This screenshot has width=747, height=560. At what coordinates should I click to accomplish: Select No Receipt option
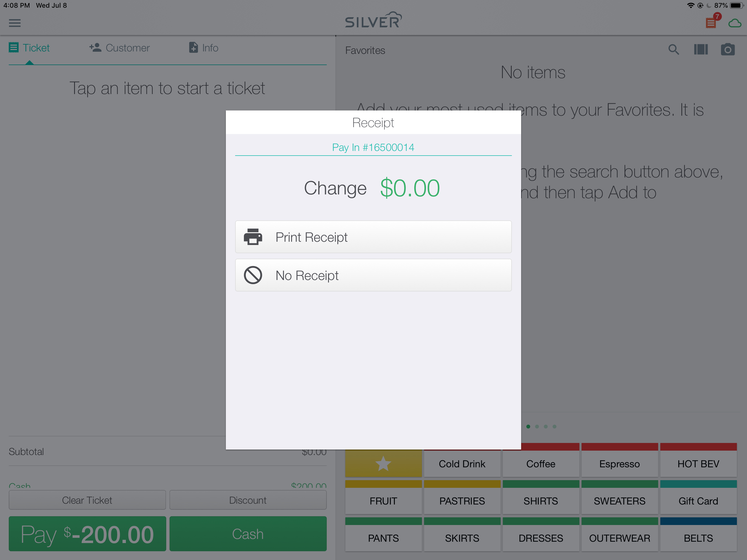pyautogui.click(x=373, y=275)
